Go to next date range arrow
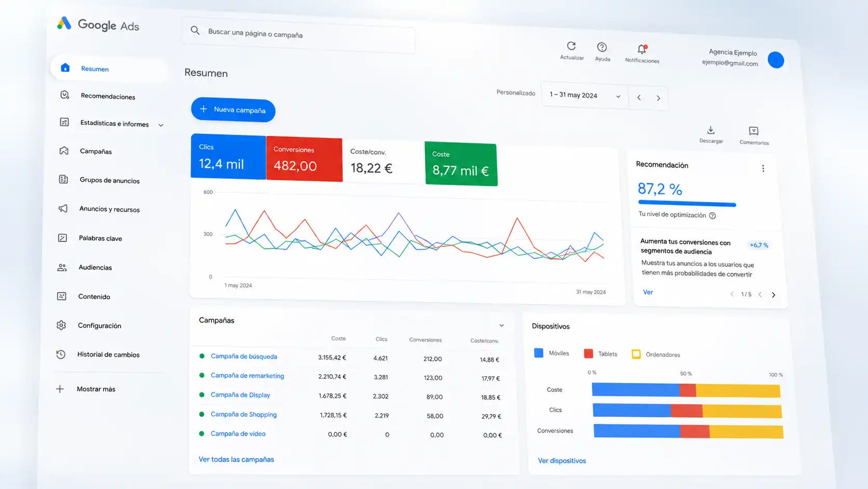Screen dimensions: 868x489 point(658,98)
